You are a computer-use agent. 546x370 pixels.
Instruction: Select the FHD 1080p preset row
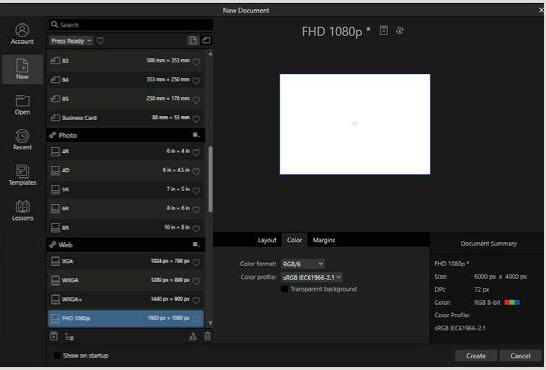[126, 318]
